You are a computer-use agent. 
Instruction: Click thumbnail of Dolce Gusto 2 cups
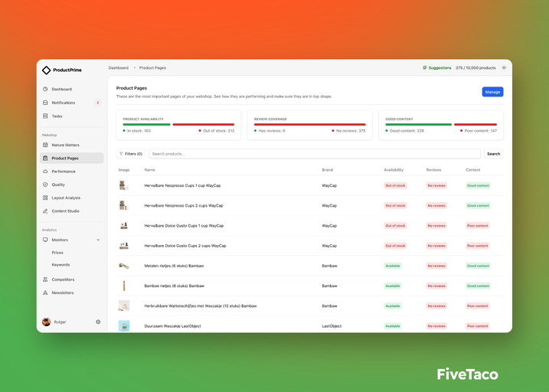(x=124, y=246)
